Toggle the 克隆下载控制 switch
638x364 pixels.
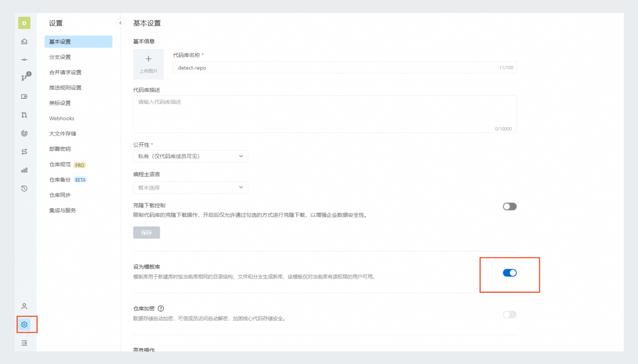click(x=510, y=206)
